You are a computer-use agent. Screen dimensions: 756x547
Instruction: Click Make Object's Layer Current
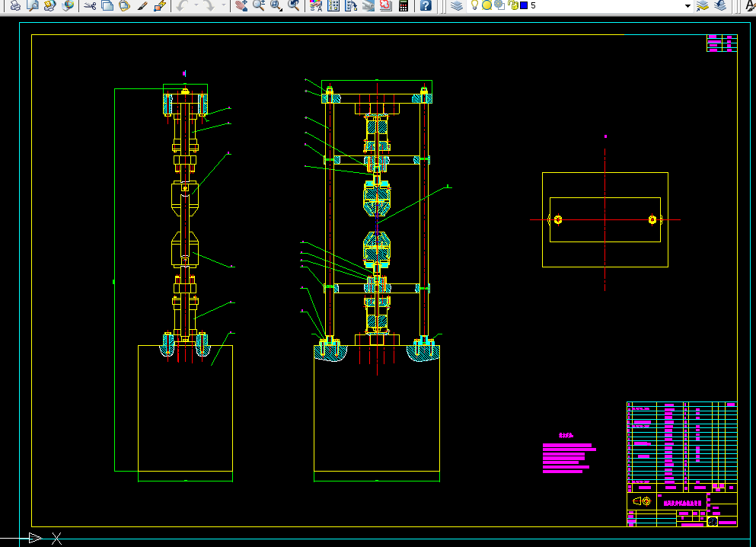coord(703,5)
